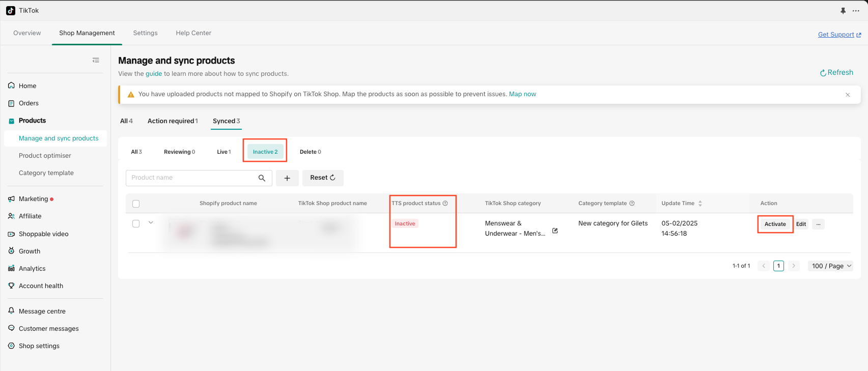Open the Help Center tab
The image size is (868, 371).
tap(193, 33)
